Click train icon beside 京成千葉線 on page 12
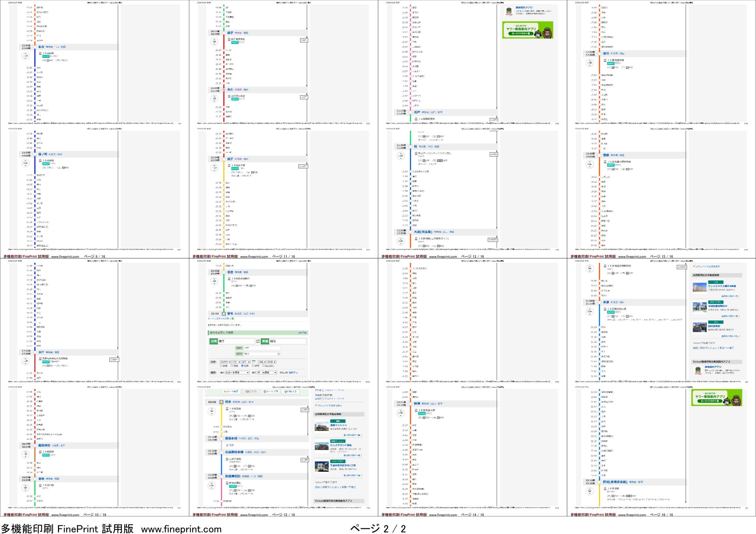This screenshot has height=534, width=756. pos(227,459)
